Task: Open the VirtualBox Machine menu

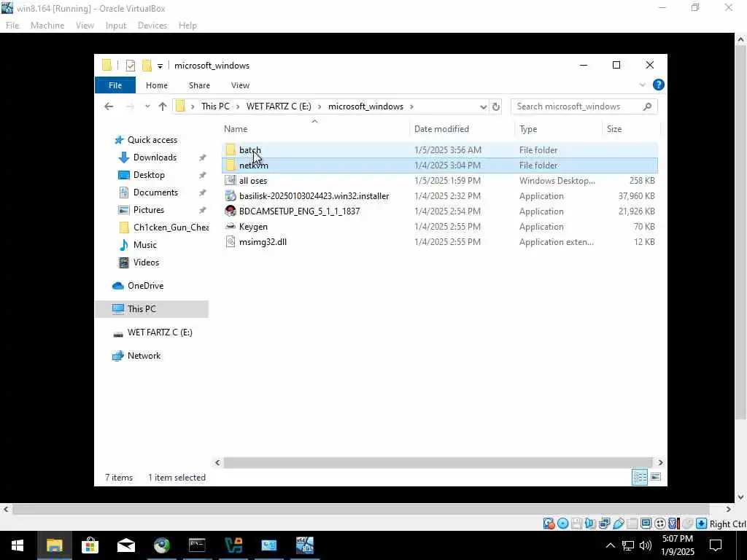Action: (x=47, y=26)
